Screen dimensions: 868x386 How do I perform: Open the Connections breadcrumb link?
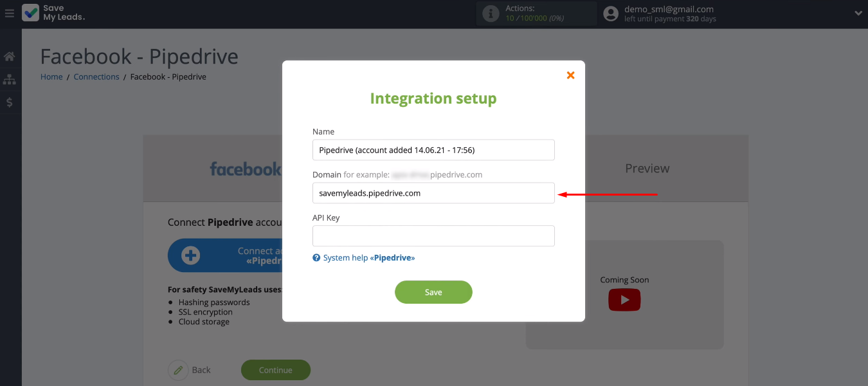click(x=96, y=77)
